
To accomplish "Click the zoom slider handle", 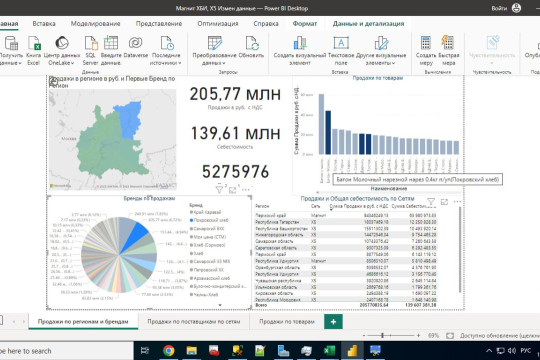I will click(382, 335).
